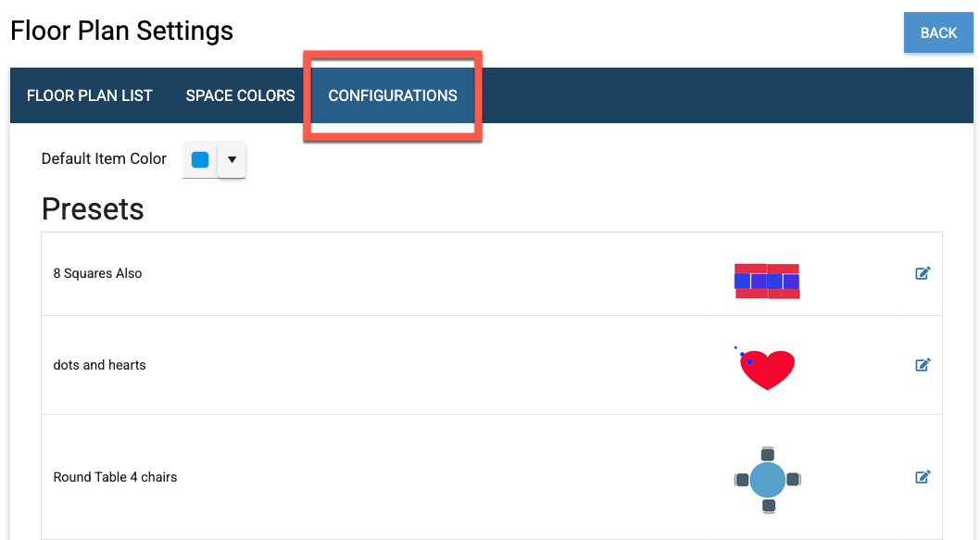Switch to the Floor Plan List tab
980x540 pixels.
tap(90, 95)
